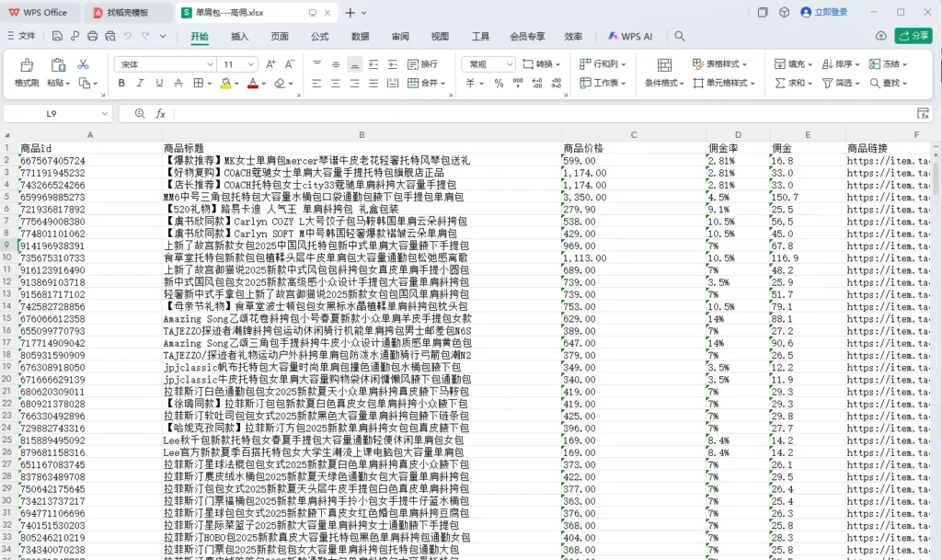Screen dimensions: 942x560
Task: Expand formula bar with right-side fx icon
Action: pyautogui.click(x=924, y=113)
